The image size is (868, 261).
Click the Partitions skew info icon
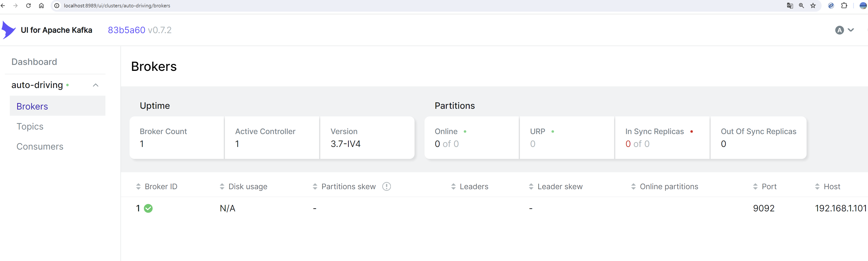click(387, 186)
